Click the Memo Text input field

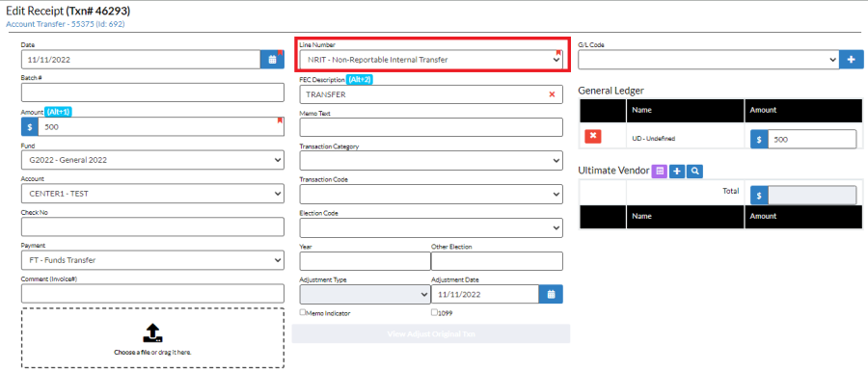(431, 127)
